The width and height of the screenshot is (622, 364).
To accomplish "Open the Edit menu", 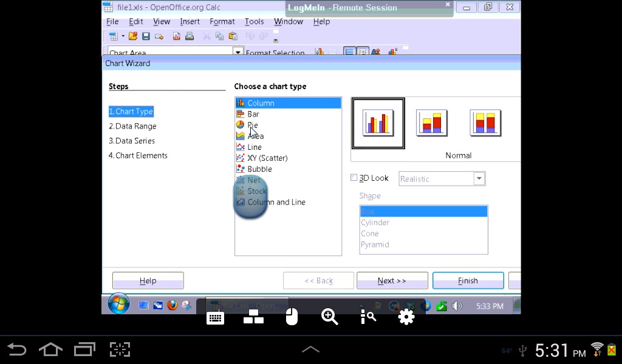I will 136,21.
